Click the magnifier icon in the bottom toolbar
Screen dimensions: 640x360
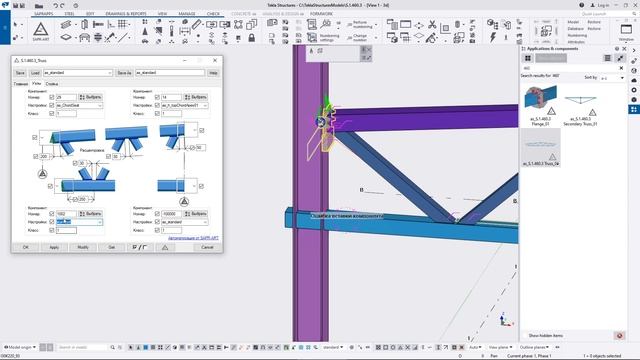[x=112, y=347]
